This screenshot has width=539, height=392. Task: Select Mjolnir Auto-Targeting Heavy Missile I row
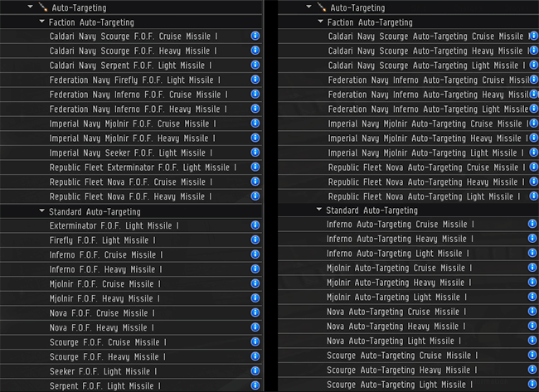pos(408,283)
